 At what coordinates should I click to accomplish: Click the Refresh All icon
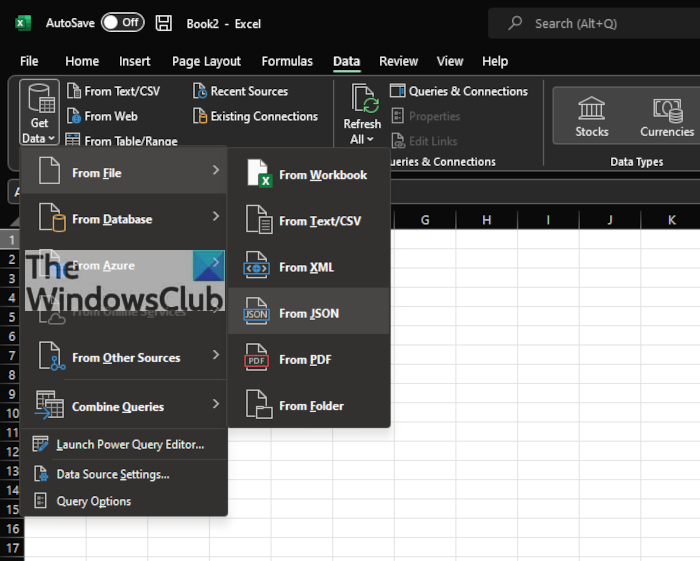point(362,115)
